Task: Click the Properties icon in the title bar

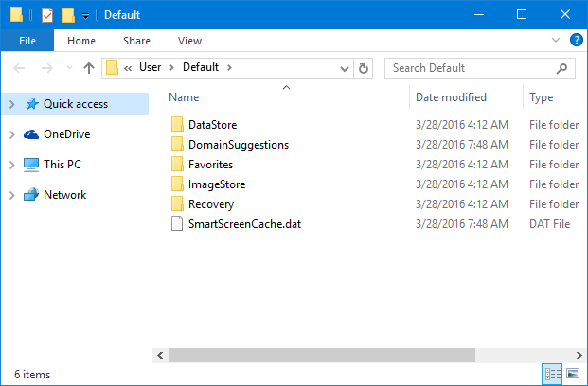Action: [47, 15]
